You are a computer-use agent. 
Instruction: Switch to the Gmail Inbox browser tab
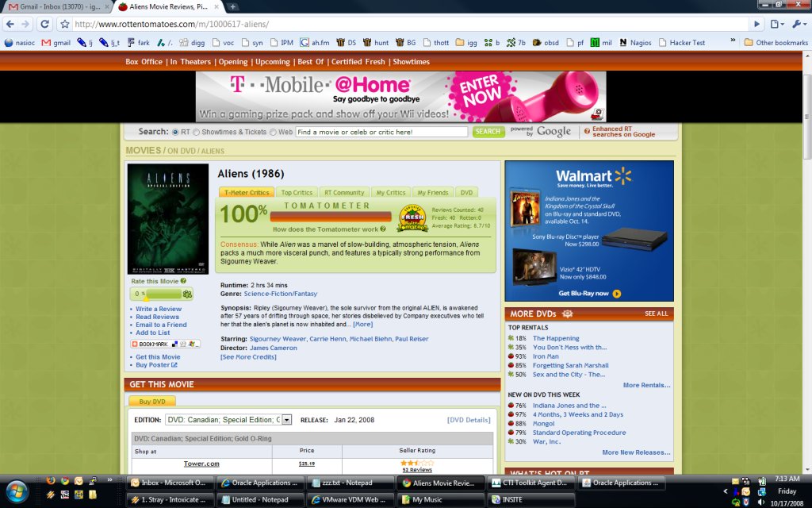coord(56,6)
